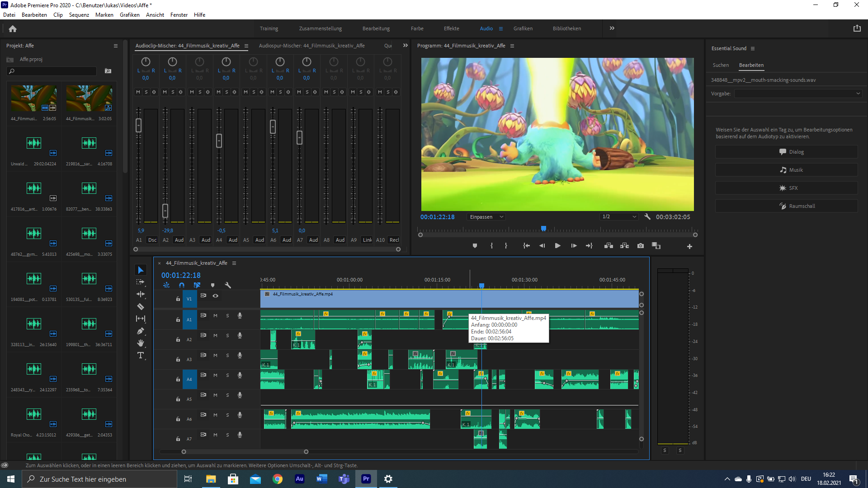The width and height of the screenshot is (868, 488).
Task: Click Add Marker in program monitor
Action: click(x=475, y=246)
